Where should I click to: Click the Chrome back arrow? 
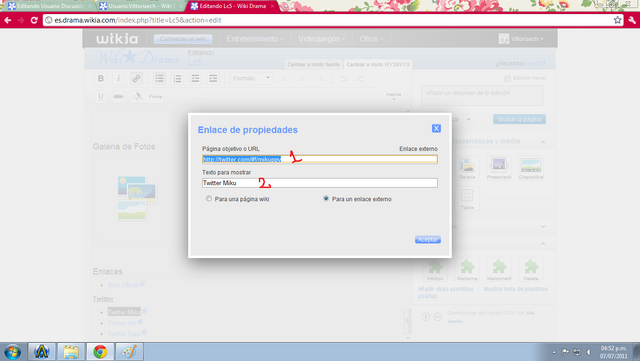(8, 20)
